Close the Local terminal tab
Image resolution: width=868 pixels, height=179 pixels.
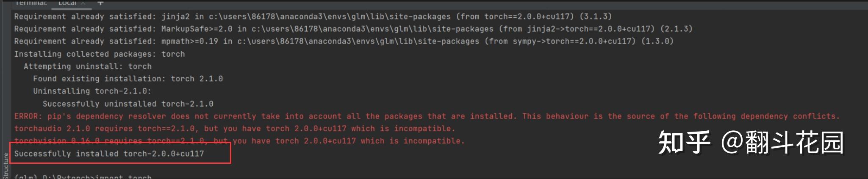tap(83, 3)
